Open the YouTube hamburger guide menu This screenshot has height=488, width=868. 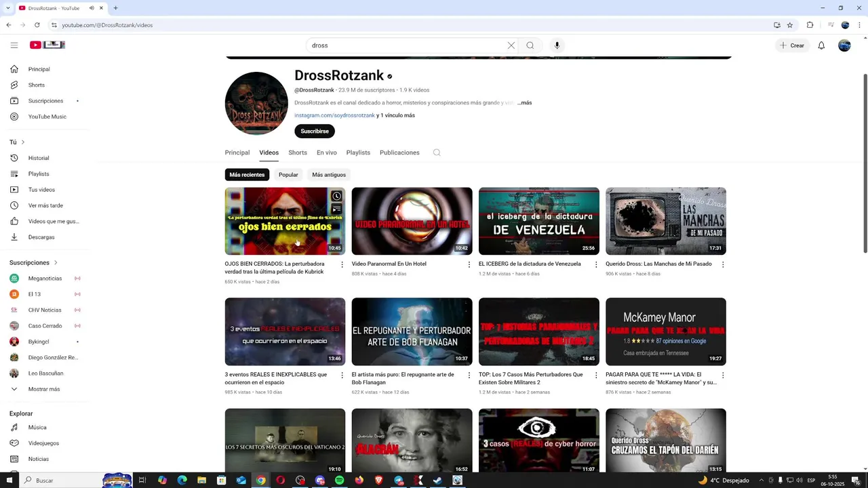pos(14,45)
